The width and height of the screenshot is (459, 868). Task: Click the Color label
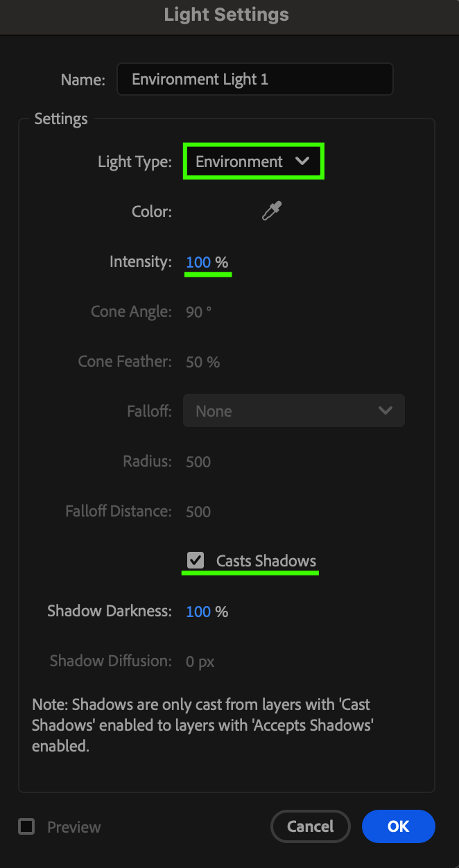click(151, 211)
